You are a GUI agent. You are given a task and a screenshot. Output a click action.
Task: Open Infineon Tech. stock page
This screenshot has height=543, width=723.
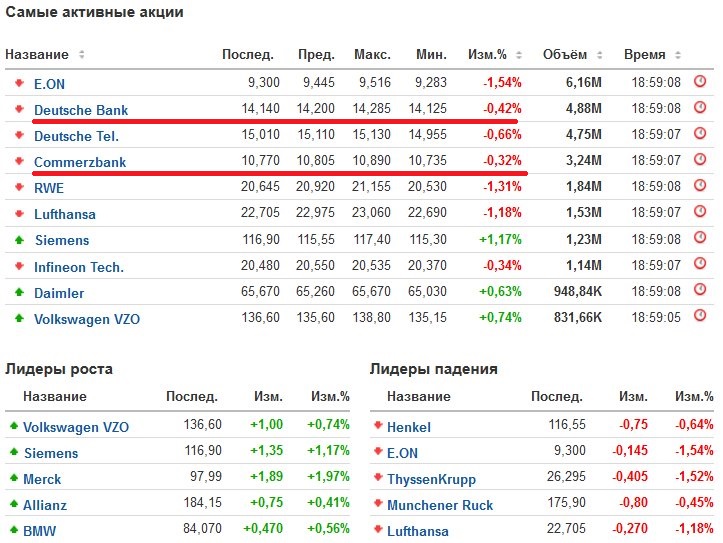coord(79,267)
